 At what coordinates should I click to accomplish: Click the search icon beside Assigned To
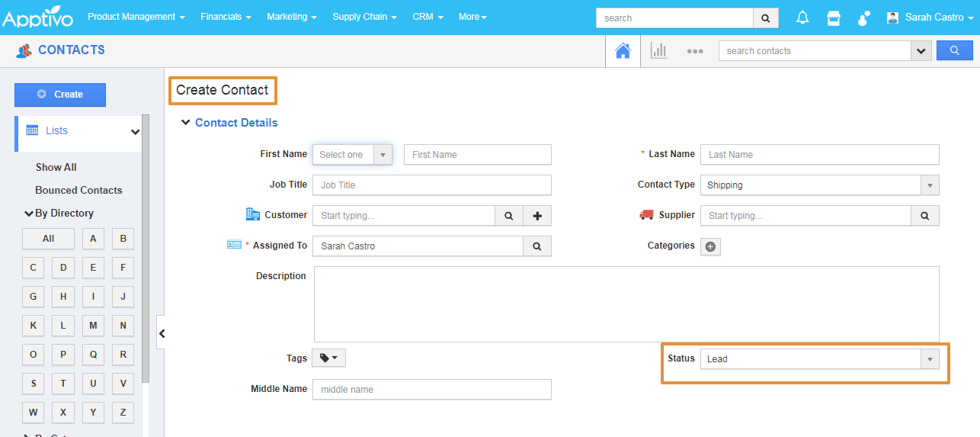point(536,246)
